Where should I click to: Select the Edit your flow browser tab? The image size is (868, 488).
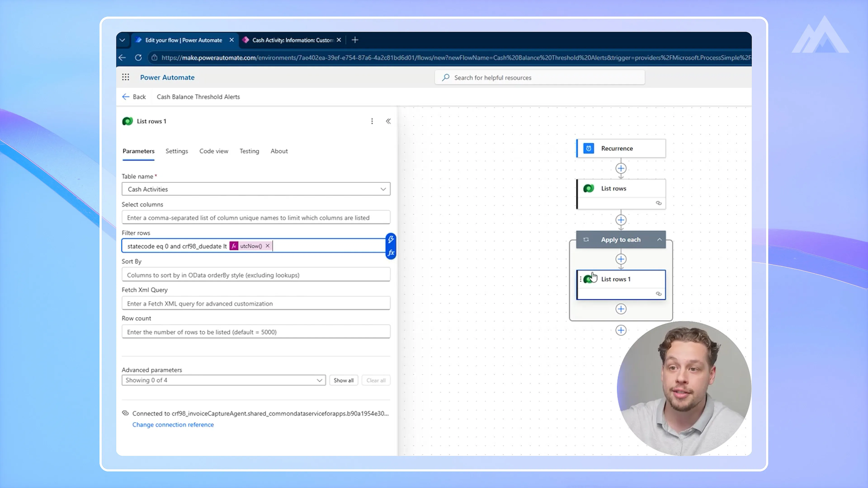(184, 40)
